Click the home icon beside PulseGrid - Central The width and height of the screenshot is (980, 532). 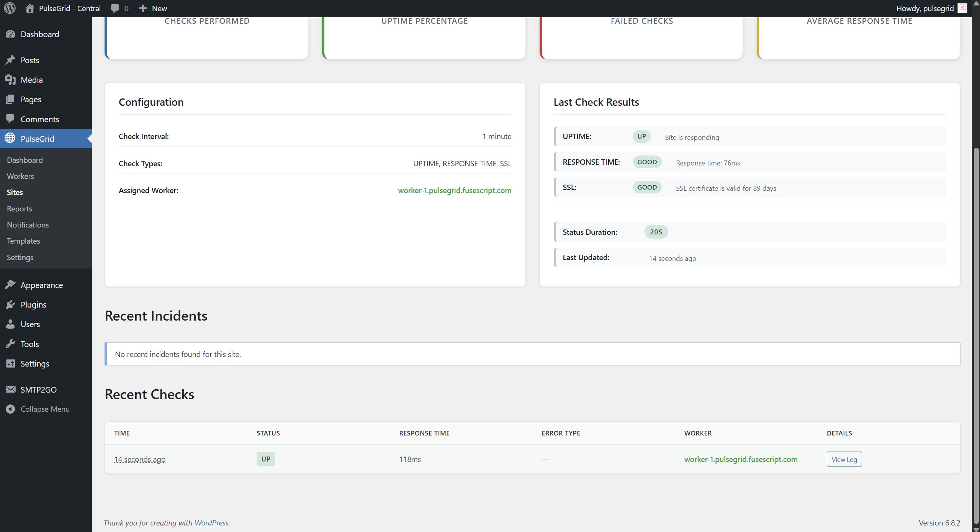coord(29,8)
